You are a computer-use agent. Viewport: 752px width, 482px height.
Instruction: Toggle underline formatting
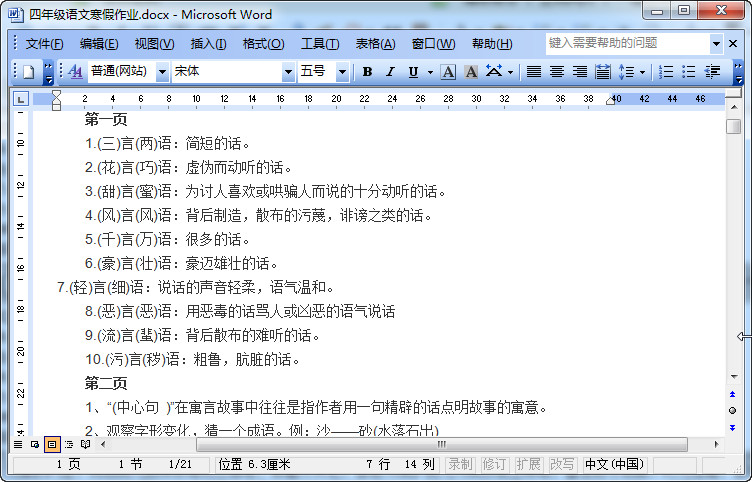point(413,72)
